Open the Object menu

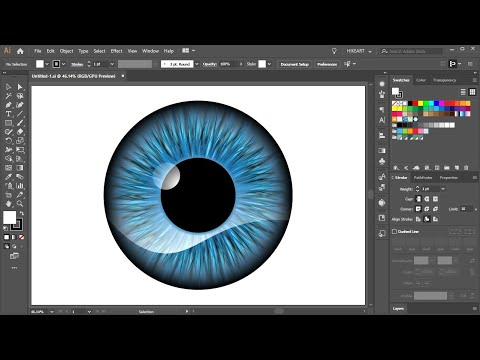66,51
